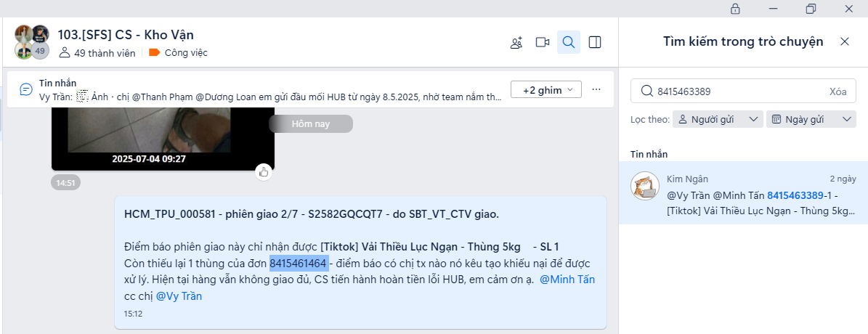Toggle the conversation info side panel
Image resolution: width=868 pixels, height=334 pixels.
[595, 42]
